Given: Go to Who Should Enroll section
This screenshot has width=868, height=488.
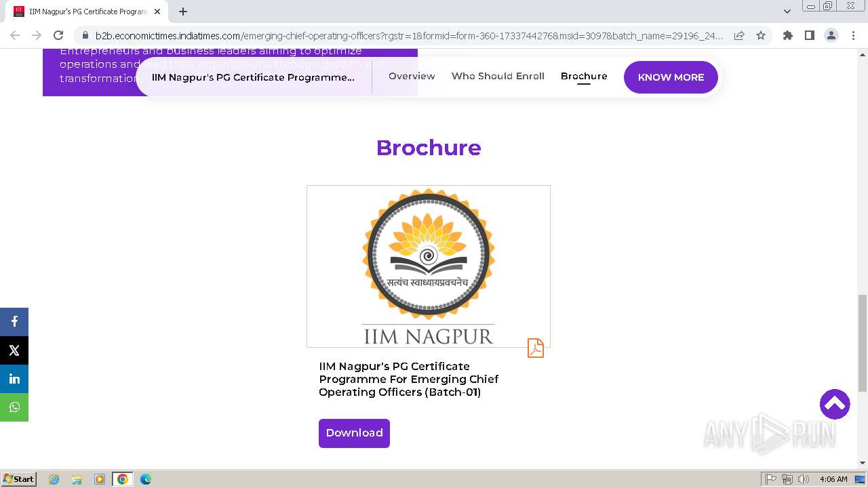Looking at the screenshot, I should point(498,76).
